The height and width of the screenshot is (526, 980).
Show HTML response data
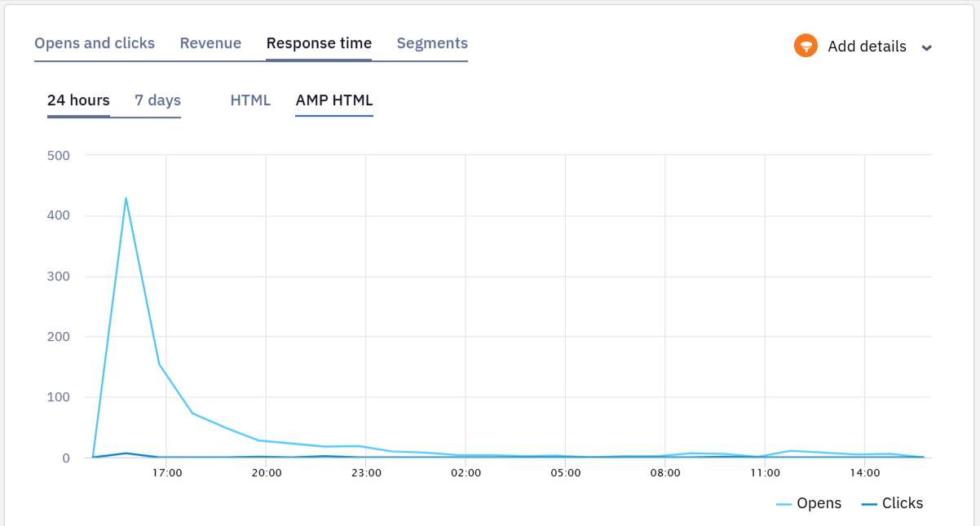coord(250,100)
